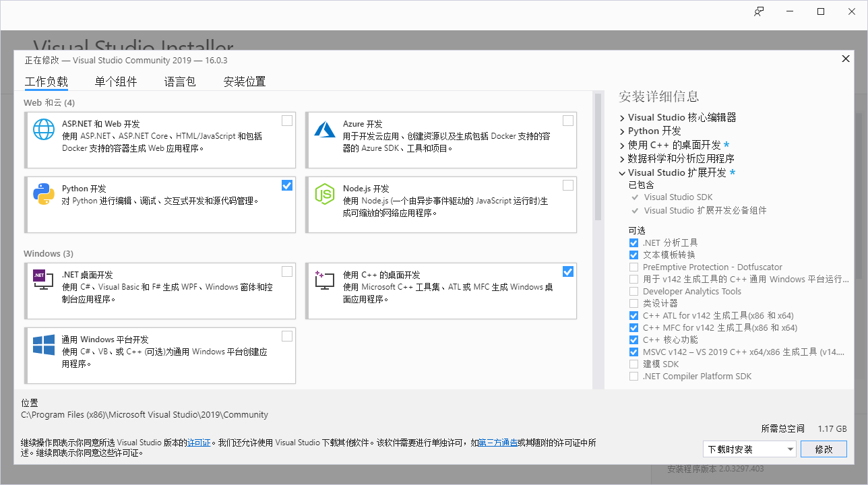The height and width of the screenshot is (485, 868).
Task: Click the 1.17 GB total space value
Action: 832,428
